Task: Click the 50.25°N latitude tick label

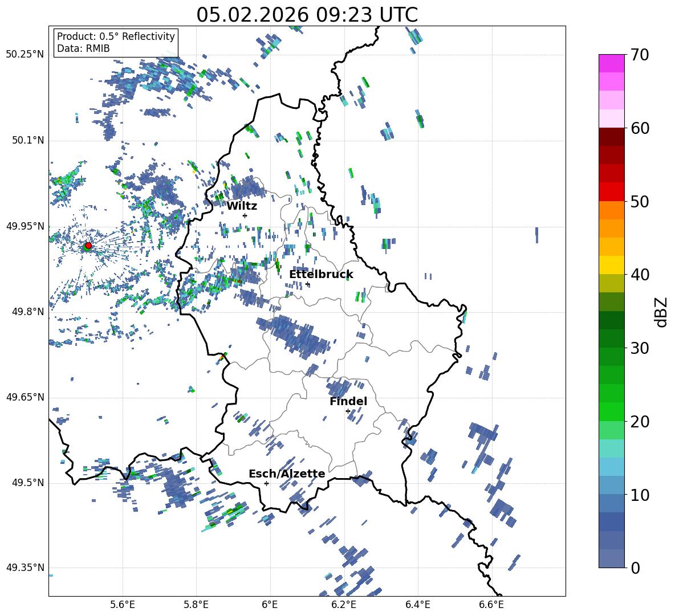Action: click(25, 55)
